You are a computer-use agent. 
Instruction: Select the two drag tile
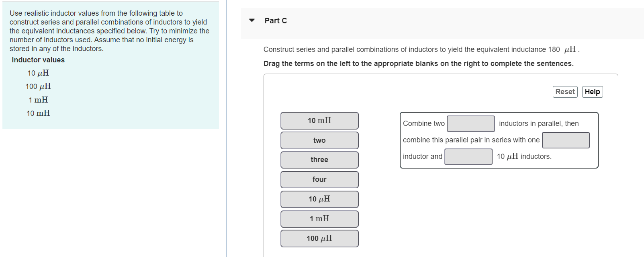pos(319,140)
